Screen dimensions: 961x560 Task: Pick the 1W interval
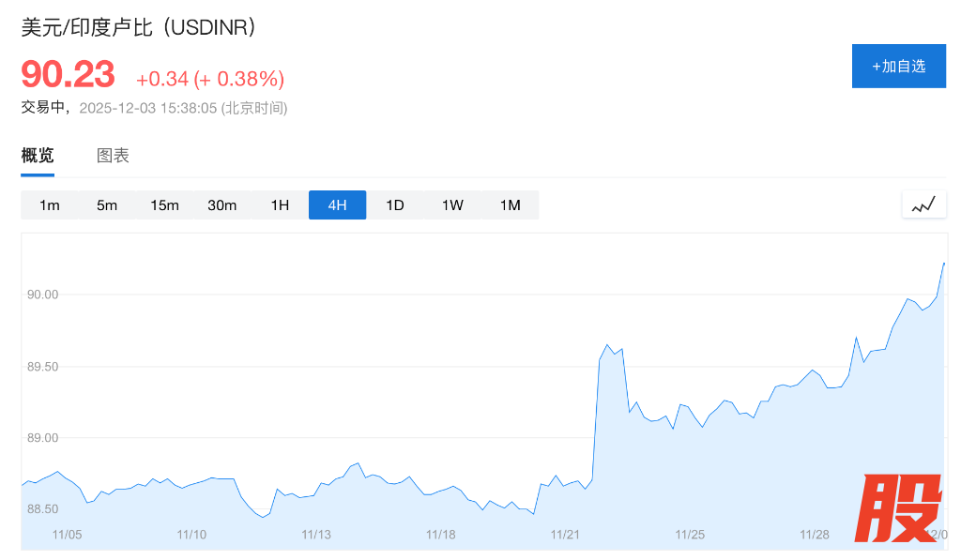[452, 205]
